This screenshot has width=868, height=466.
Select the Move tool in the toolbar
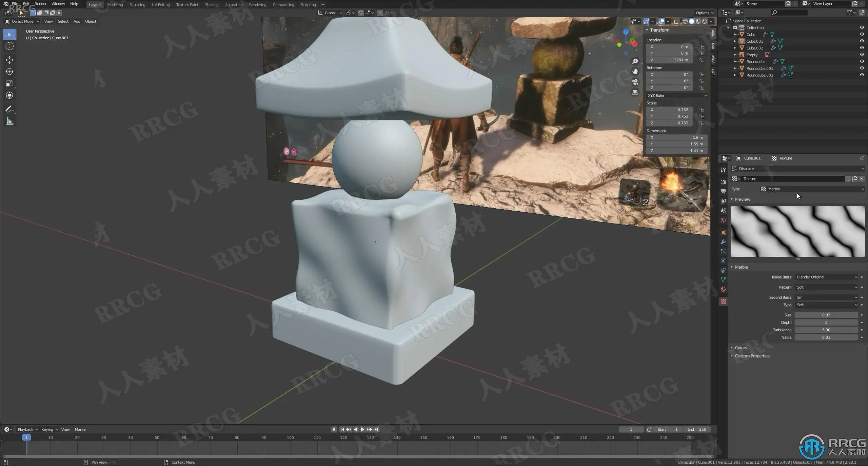coord(9,60)
